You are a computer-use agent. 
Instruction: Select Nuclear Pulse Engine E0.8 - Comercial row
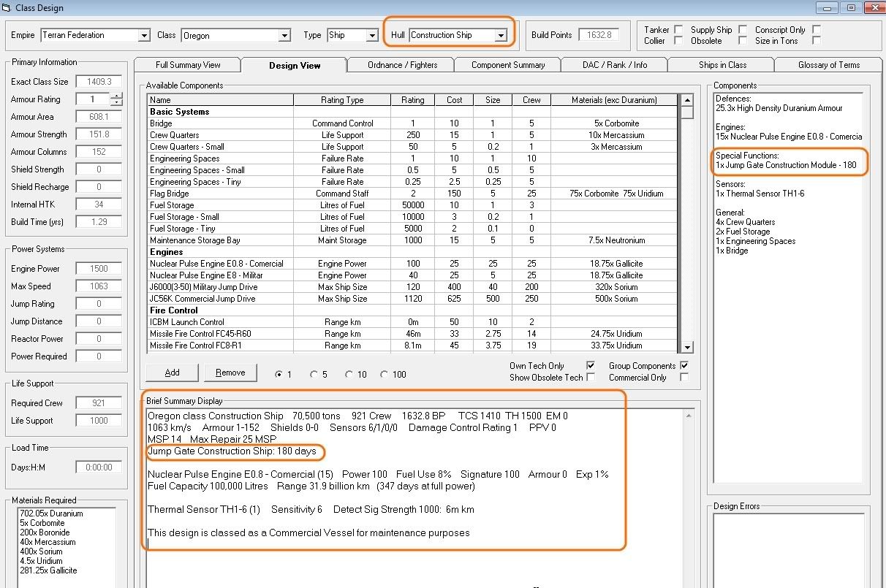click(413, 264)
